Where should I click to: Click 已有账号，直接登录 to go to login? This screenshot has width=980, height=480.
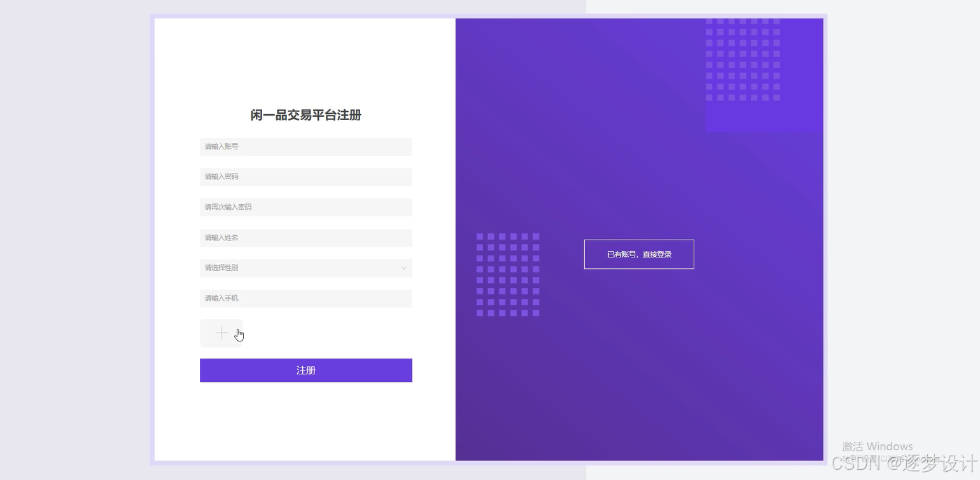638,254
